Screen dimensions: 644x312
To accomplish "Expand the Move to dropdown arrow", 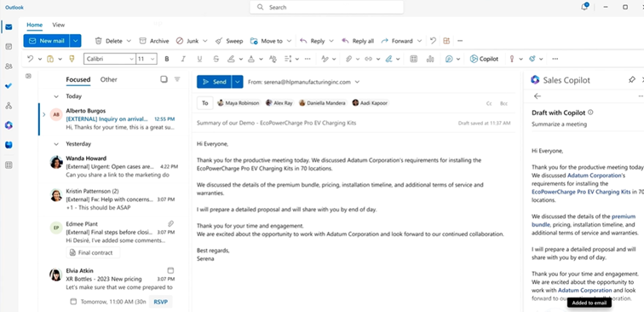I will [289, 41].
